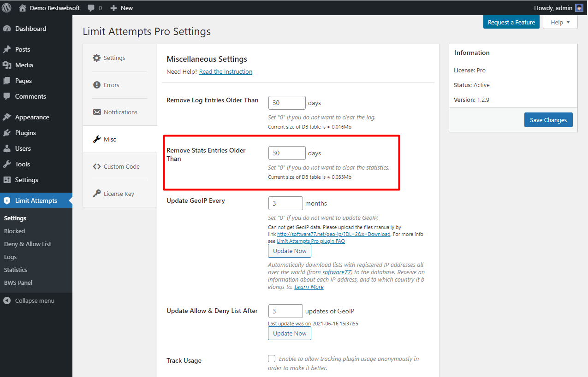The width and height of the screenshot is (588, 377).
Task: Focus the Remove Stats Entries days field
Action: [287, 153]
